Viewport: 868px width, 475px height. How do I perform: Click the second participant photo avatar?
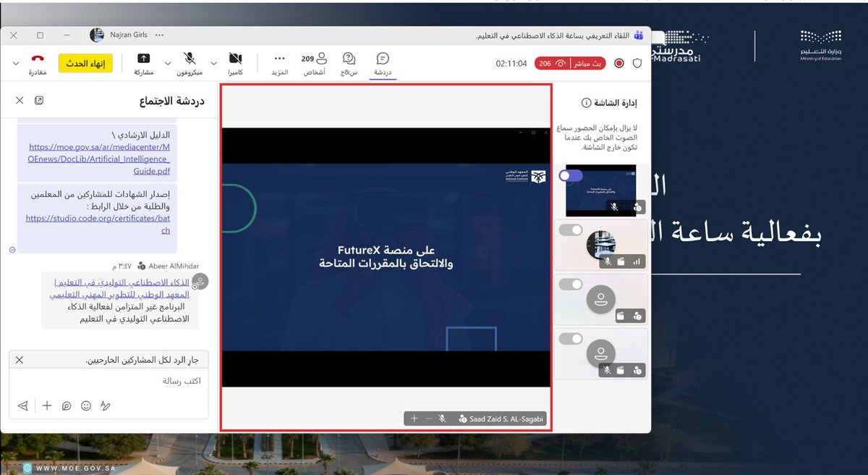click(x=600, y=245)
